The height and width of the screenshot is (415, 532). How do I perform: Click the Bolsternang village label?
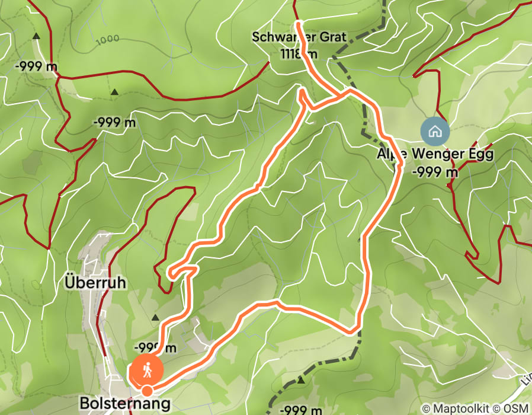pos(125,404)
